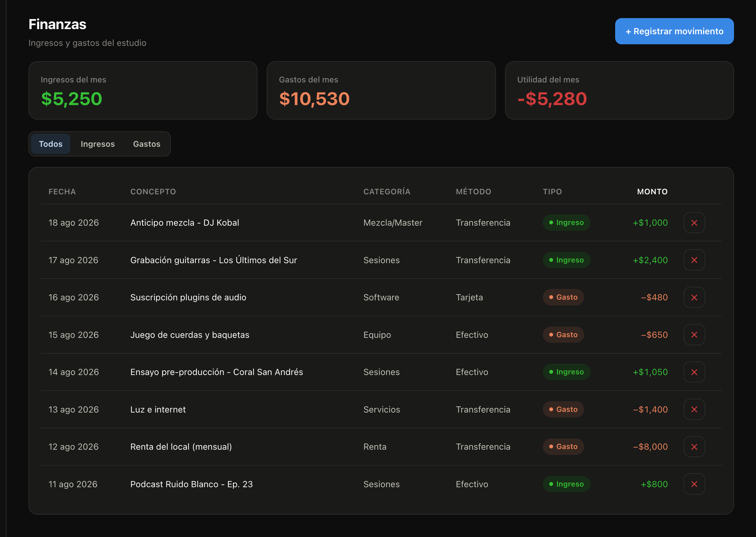Click the Finanzas page title
The height and width of the screenshot is (537, 756).
(x=57, y=24)
